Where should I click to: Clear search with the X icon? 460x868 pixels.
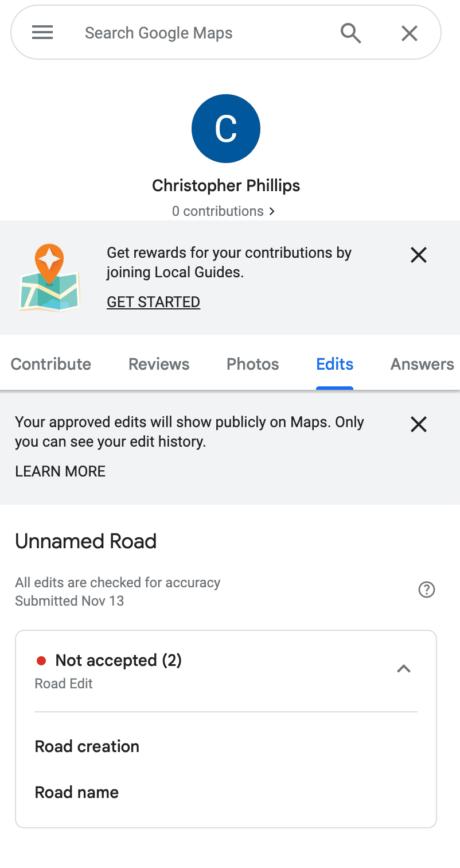pos(409,33)
